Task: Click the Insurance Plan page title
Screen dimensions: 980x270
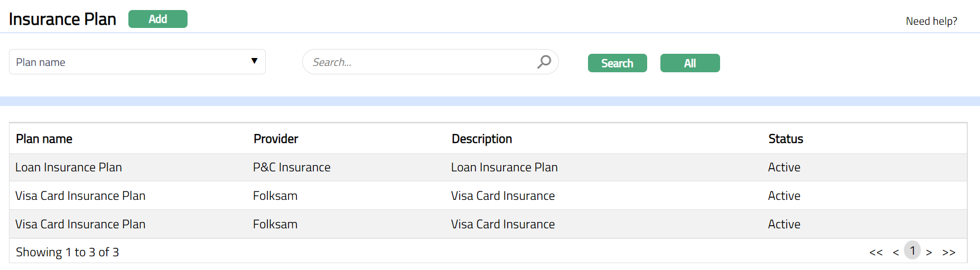Action: click(62, 19)
